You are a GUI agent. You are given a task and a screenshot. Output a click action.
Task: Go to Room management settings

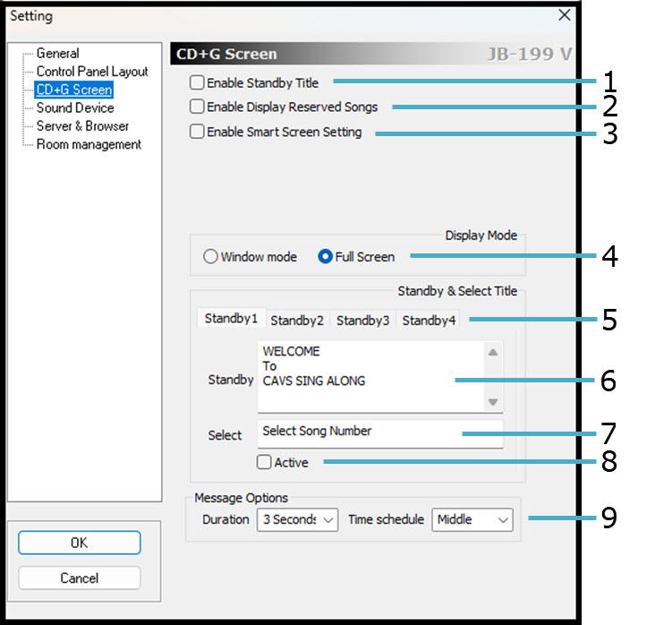[x=89, y=144]
